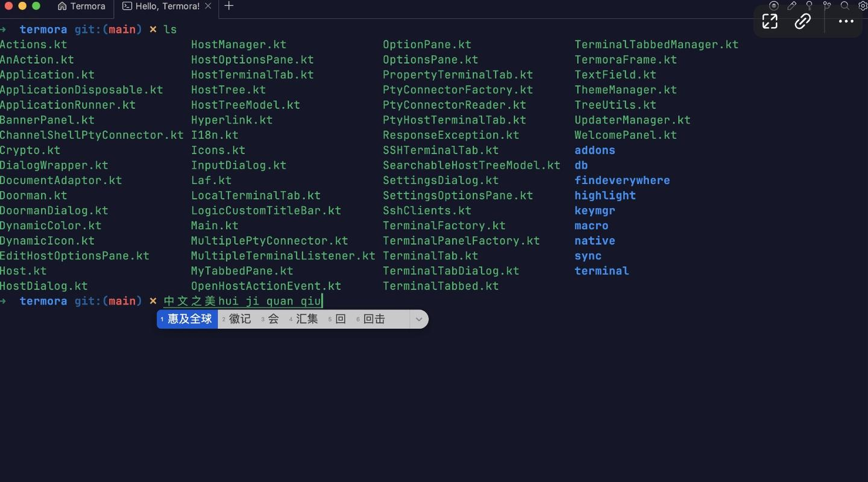The image size is (868, 482).
Task: Click MyTabbedPane.kt file name
Action: [242, 271]
